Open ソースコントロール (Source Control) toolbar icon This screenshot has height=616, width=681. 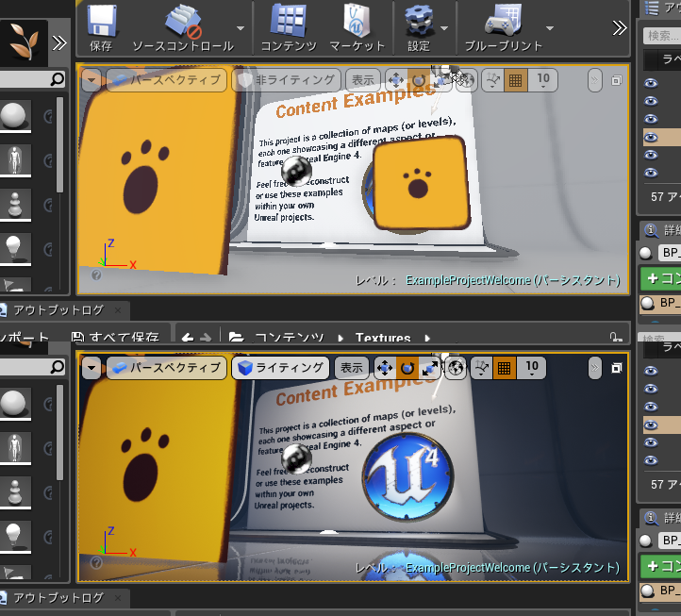183,20
